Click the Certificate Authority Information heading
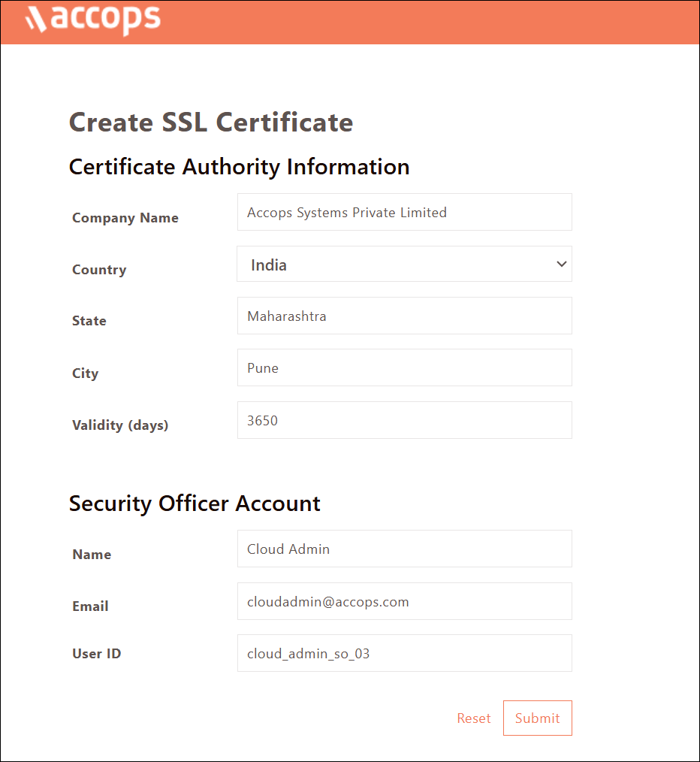 coord(239,167)
